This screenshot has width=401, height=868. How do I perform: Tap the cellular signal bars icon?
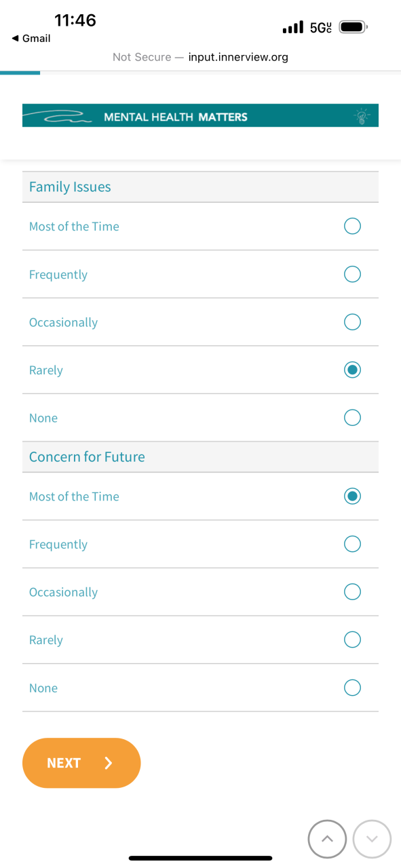(292, 28)
